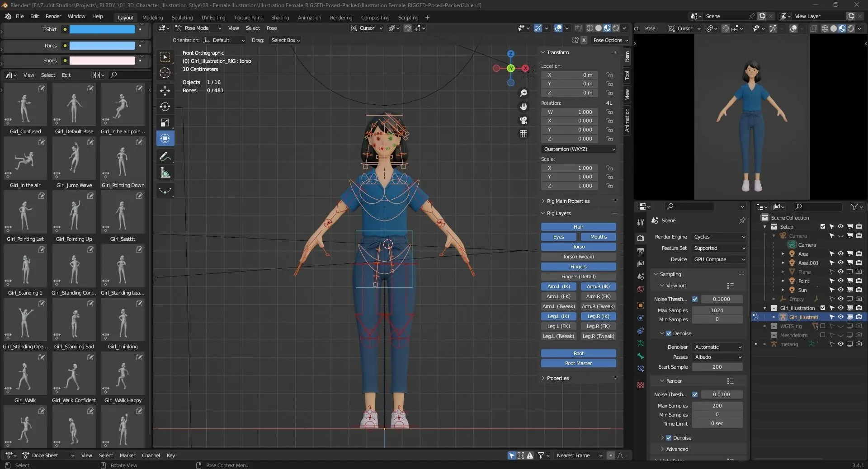Activate the Annotate tool
This screenshot has width=868, height=469.
pyautogui.click(x=165, y=156)
